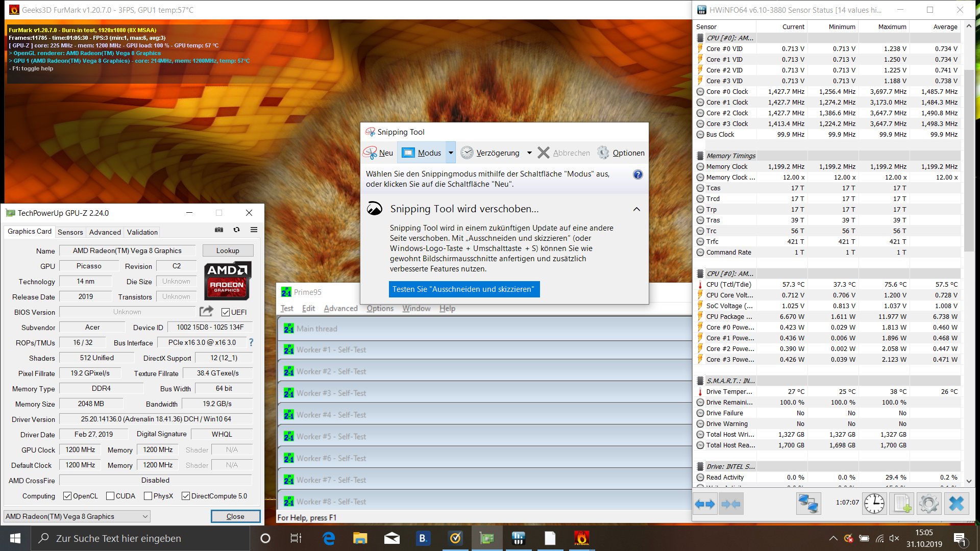Click HWiNFO blue X close sensors icon
Screen dimensions: 980x551
956,504
